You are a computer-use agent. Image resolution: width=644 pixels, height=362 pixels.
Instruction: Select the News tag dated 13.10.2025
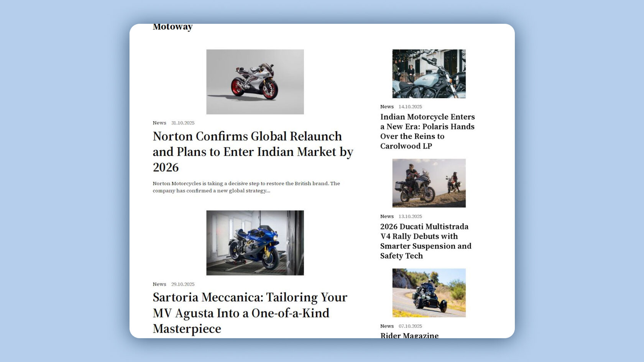click(387, 216)
